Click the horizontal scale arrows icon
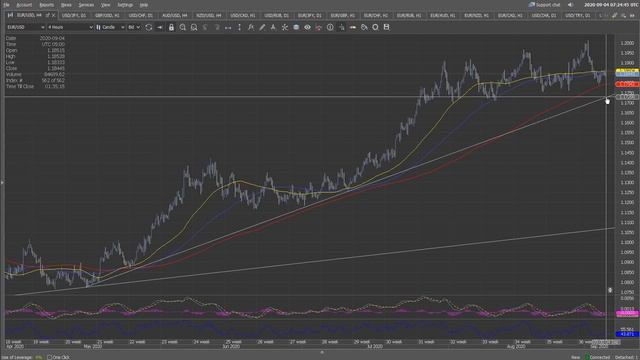This screenshot has height=360, width=640. tap(228, 27)
